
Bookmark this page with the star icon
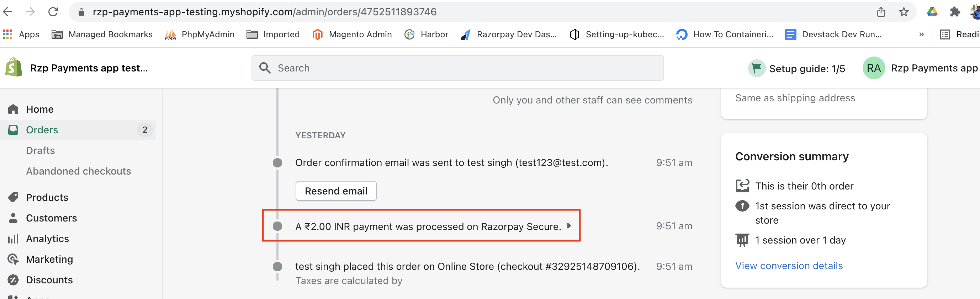(x=903, y=12)
